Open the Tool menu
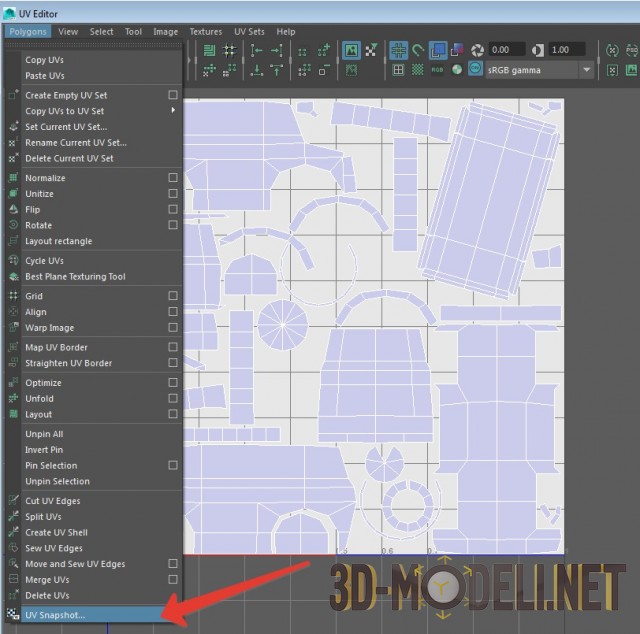640x634 pixels. (x=133, y=31)
